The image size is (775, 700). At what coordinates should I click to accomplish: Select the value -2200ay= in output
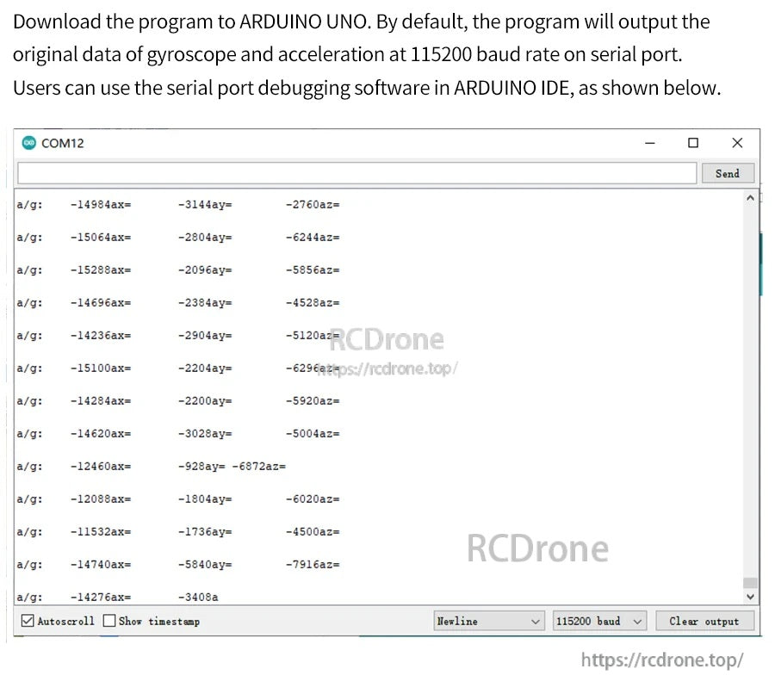pyautogui.click(x=205, y=401)
